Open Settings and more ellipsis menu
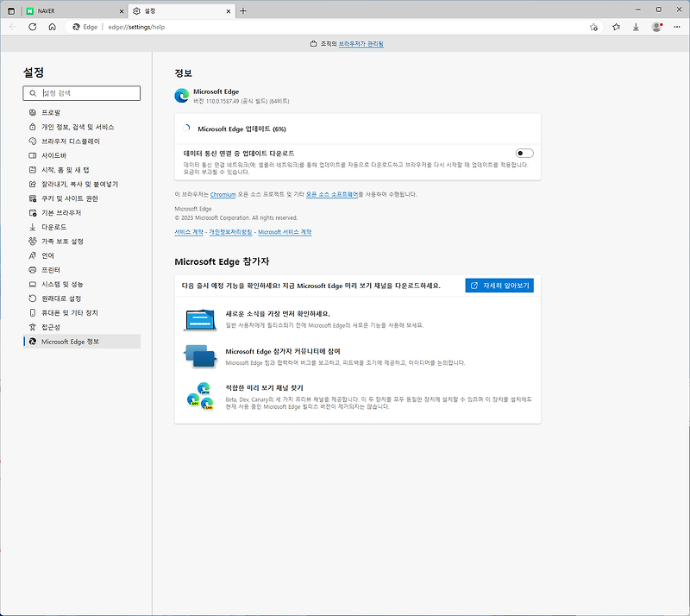The image size is (690, 616). click(x=677, y=27)
